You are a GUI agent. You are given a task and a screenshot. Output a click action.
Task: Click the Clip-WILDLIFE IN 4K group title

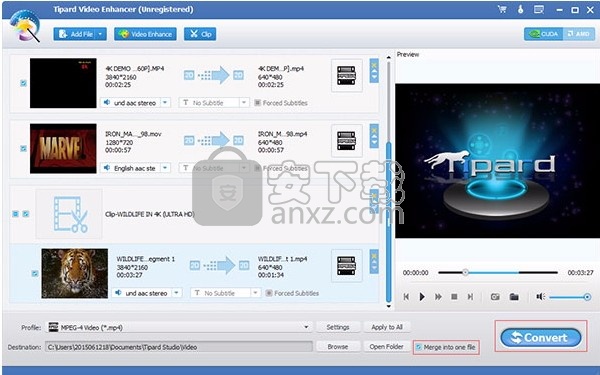pos(150,214)
